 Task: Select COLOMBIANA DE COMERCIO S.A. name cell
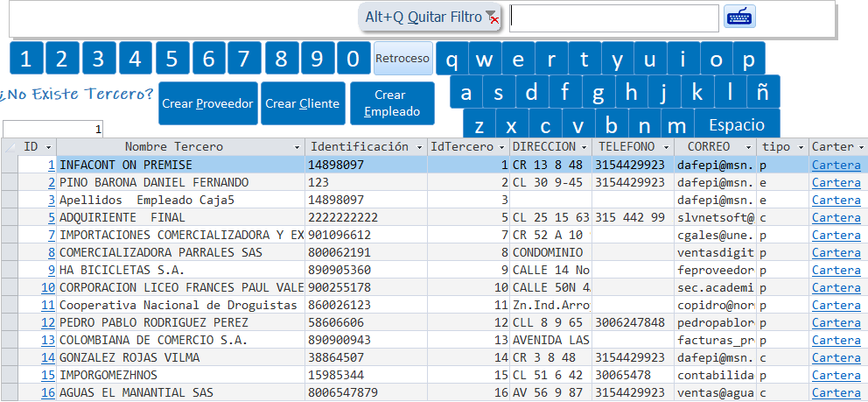(181, 340)
